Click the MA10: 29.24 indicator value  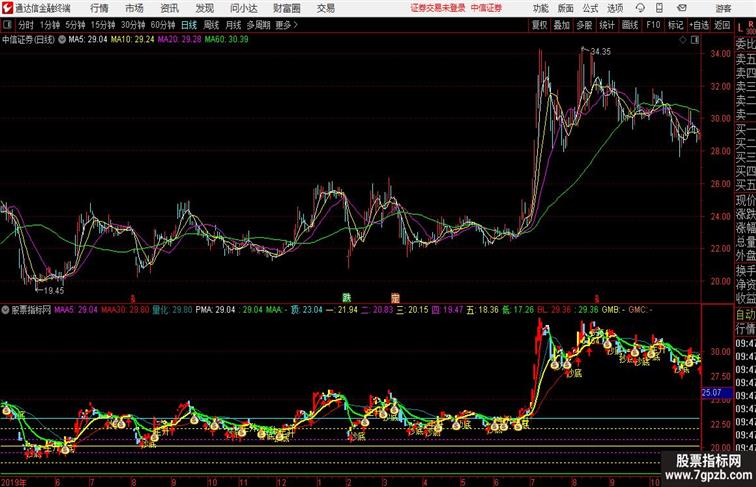[133, 40]
